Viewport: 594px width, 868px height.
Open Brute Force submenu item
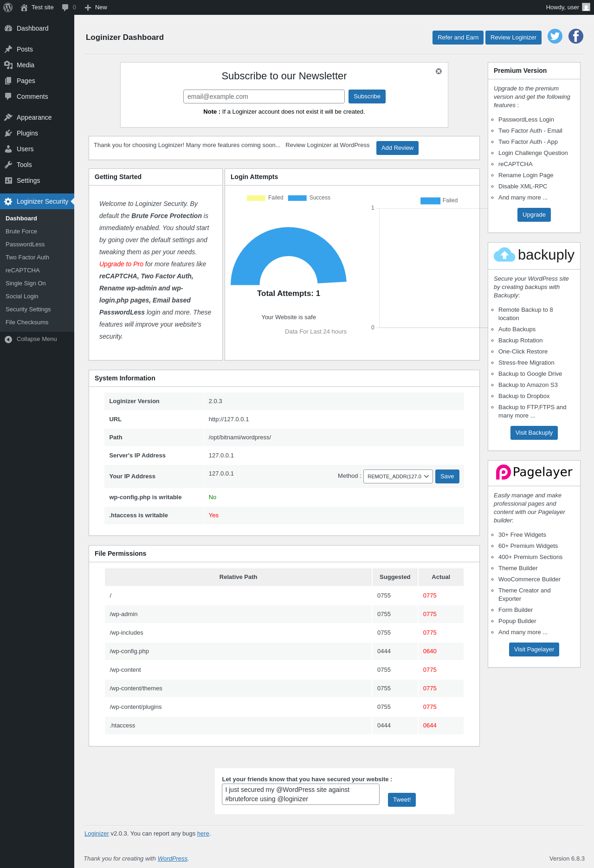pyautogui.click(x=21, y=231)
